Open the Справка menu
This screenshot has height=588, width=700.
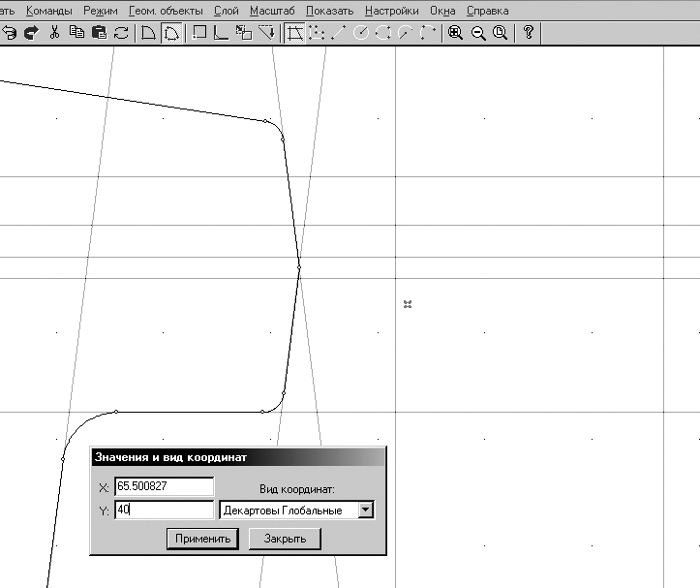pyautogui.click(x=488, y=11)
